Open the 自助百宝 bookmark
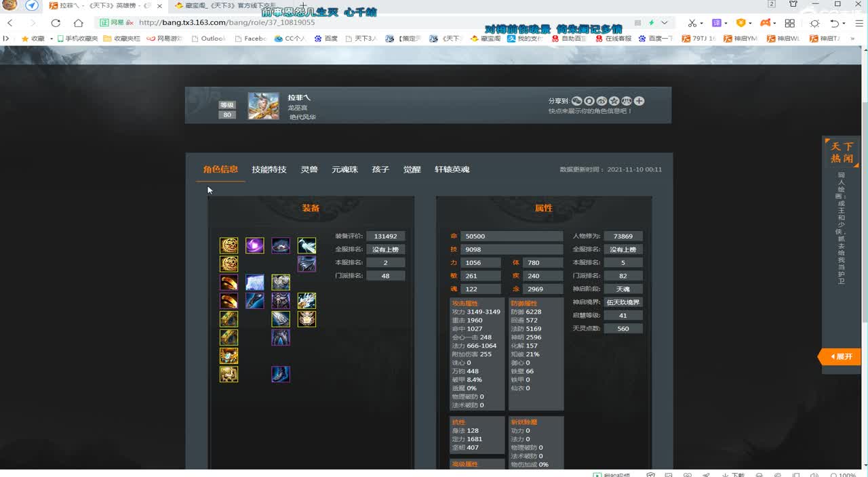The width and height of the screenshot is (868, 477). tap(569, 39)
